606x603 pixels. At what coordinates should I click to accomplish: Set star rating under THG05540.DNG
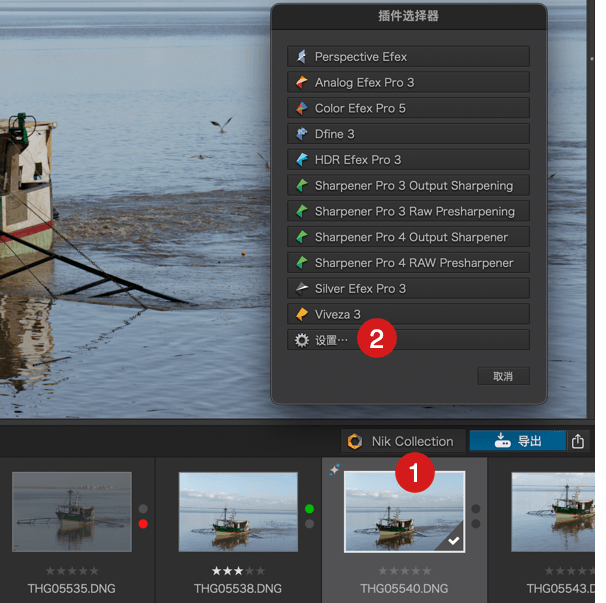point(404,571)
